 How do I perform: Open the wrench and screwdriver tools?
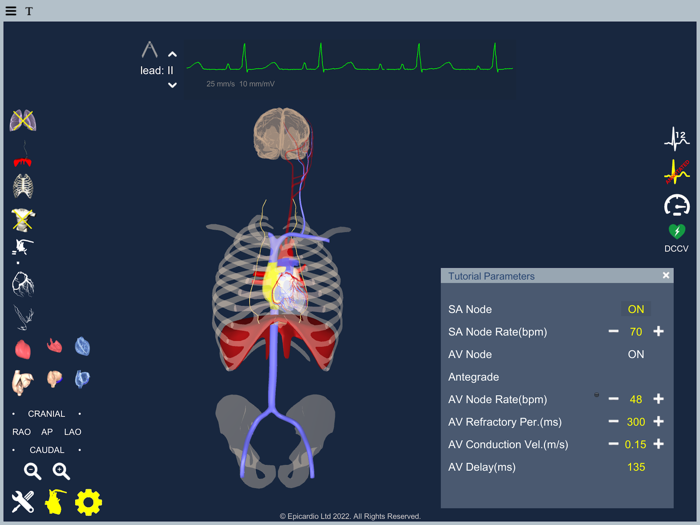(x=23, y=502)
